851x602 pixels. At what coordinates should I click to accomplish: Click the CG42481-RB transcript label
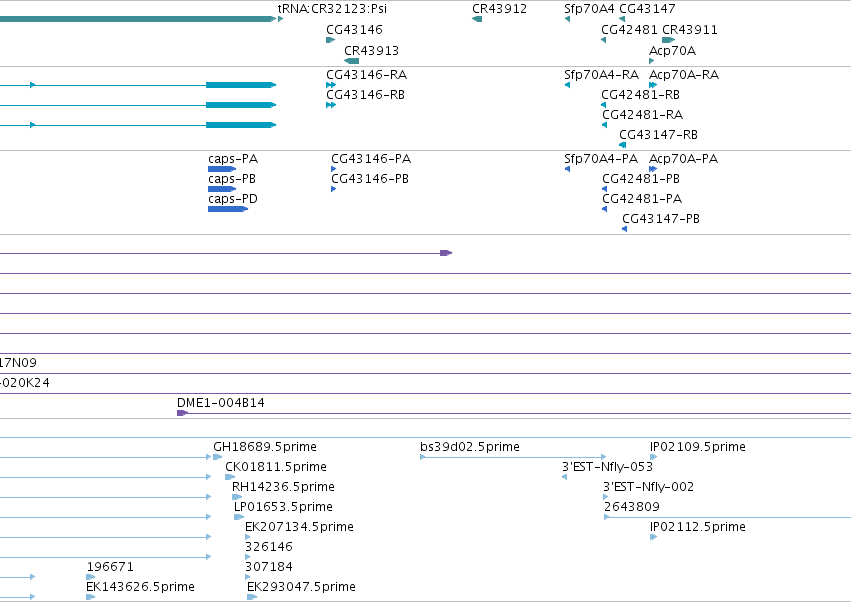coord(640,94)
